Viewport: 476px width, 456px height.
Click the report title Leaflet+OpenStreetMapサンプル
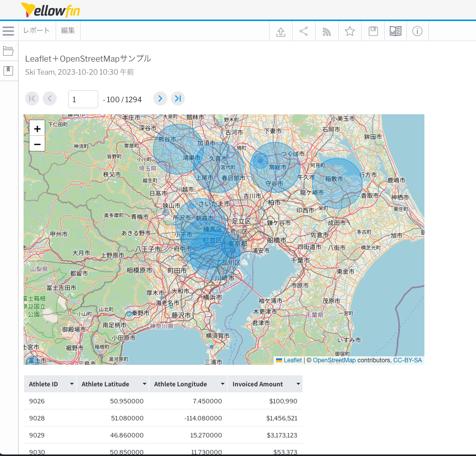pos(88,59)
